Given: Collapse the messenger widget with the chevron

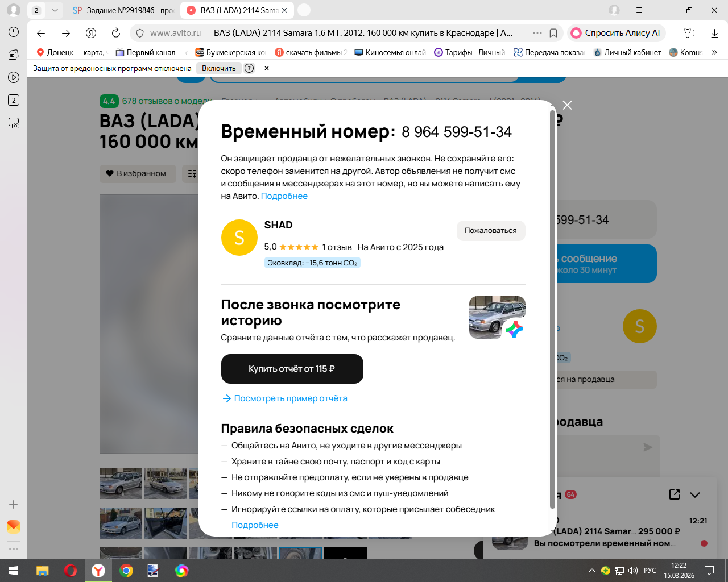Looking at the screenshot, I should tap(695, 494).
